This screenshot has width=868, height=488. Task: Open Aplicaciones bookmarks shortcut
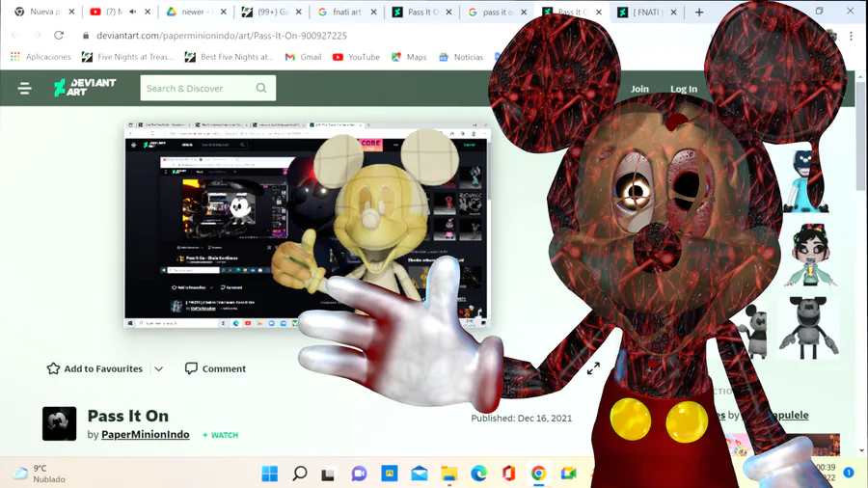click(x=41, y=57)
